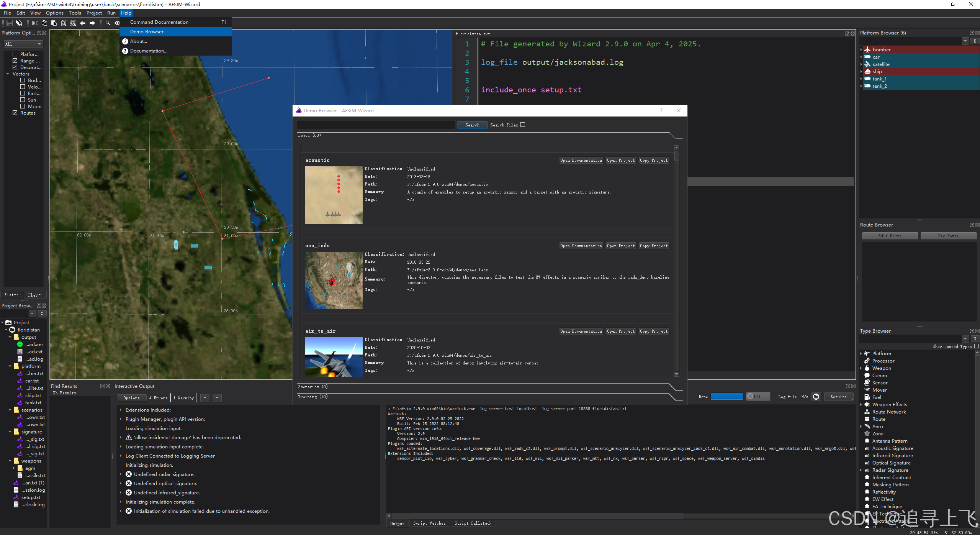Open the All platform filter dropdown
The width and height of the screenshot is (980, 535).
coord(23,44)
